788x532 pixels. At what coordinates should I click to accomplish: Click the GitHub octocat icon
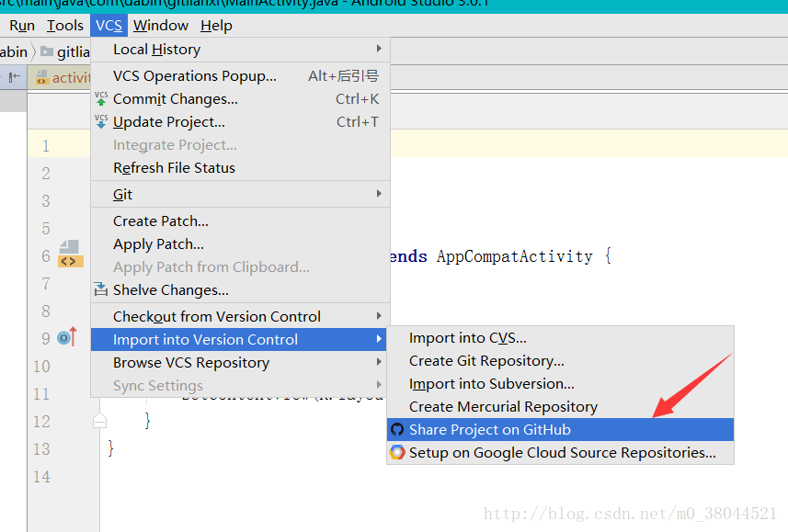tap(397, 430)
